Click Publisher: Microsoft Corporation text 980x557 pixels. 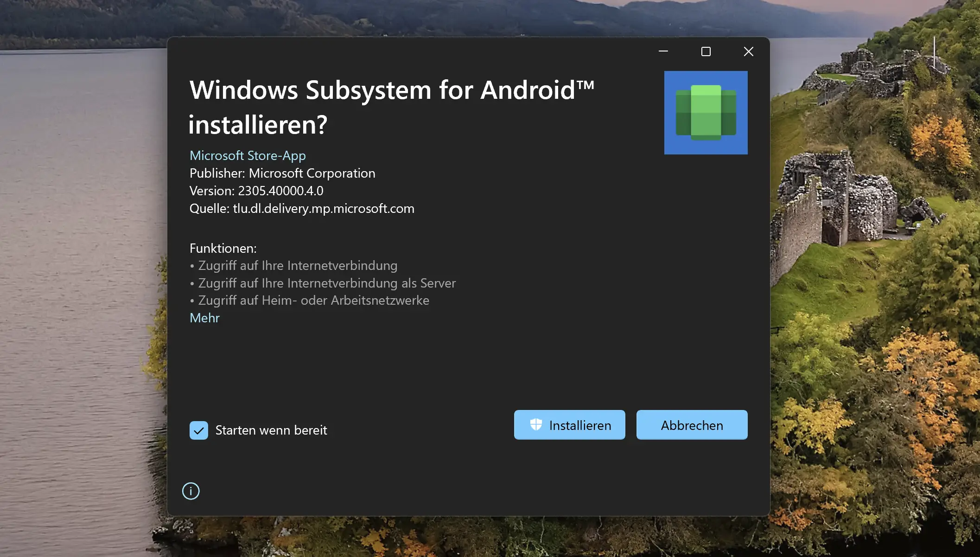coord(282,173)
